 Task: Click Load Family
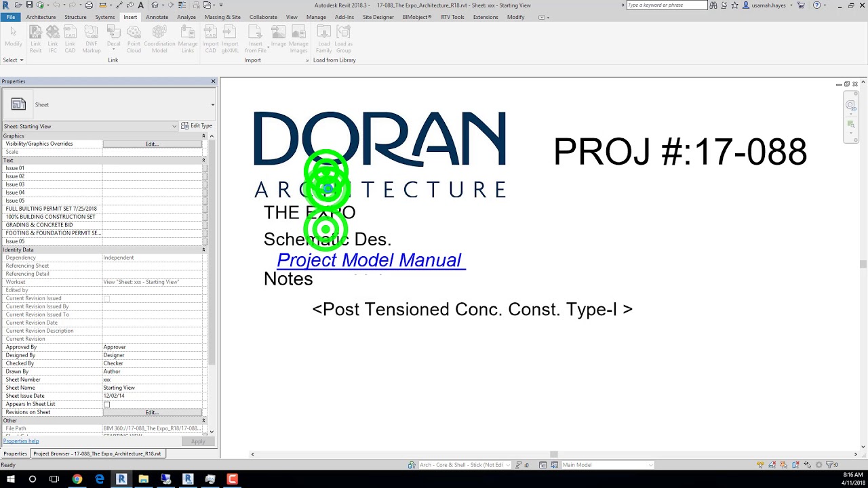pyautogui.click(x=324, y=39)
